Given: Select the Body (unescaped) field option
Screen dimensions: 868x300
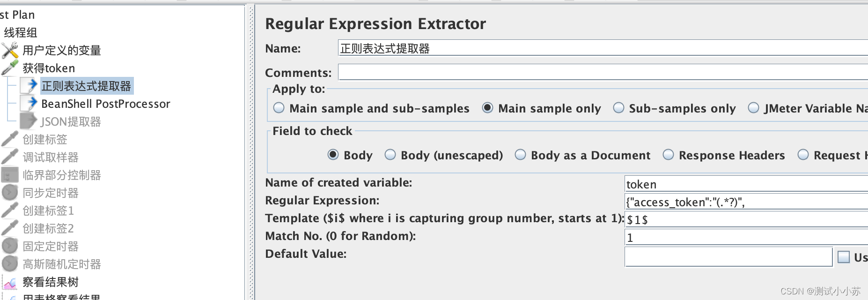Looking at the screenshot, I should coord(390,155).
